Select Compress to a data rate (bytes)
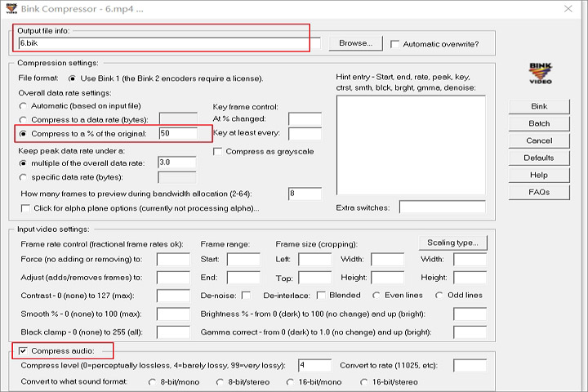The height and width of the screenshot is (392, 588). click(23, 120)
